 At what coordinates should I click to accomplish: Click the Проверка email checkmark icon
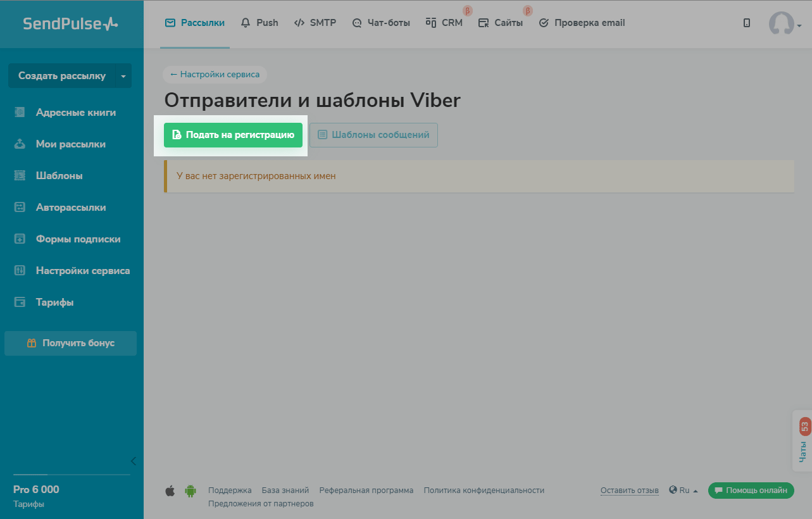click(x=543, y=22)
